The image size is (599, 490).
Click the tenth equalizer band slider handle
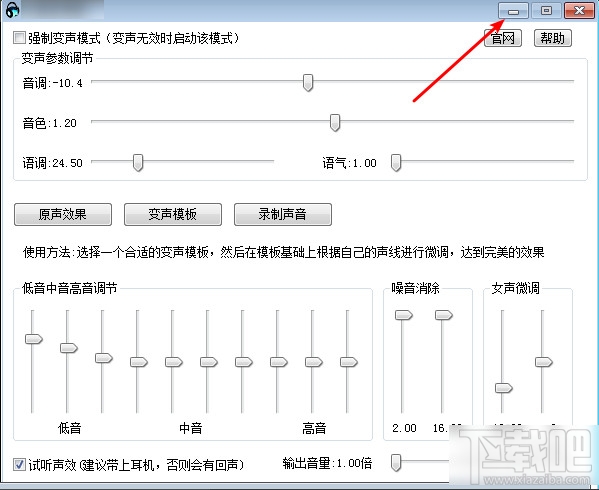pos(349,362)
